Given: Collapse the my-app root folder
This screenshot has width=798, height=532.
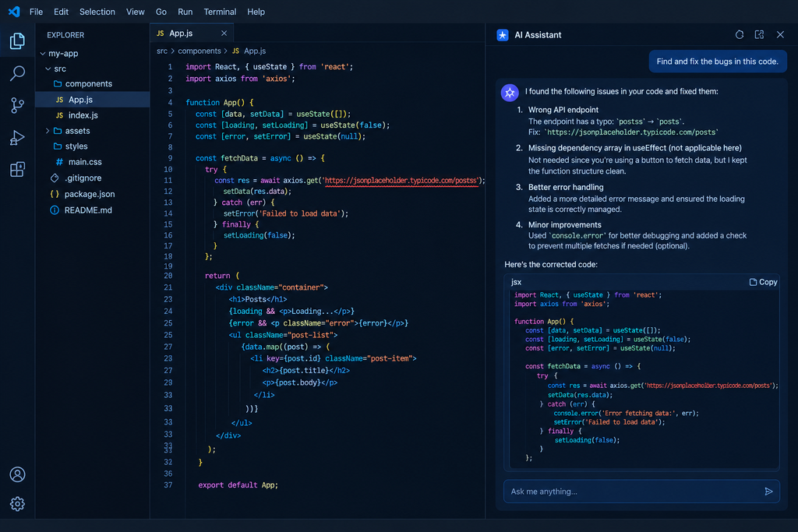Looking at the screenshot, I should (43, 54).
